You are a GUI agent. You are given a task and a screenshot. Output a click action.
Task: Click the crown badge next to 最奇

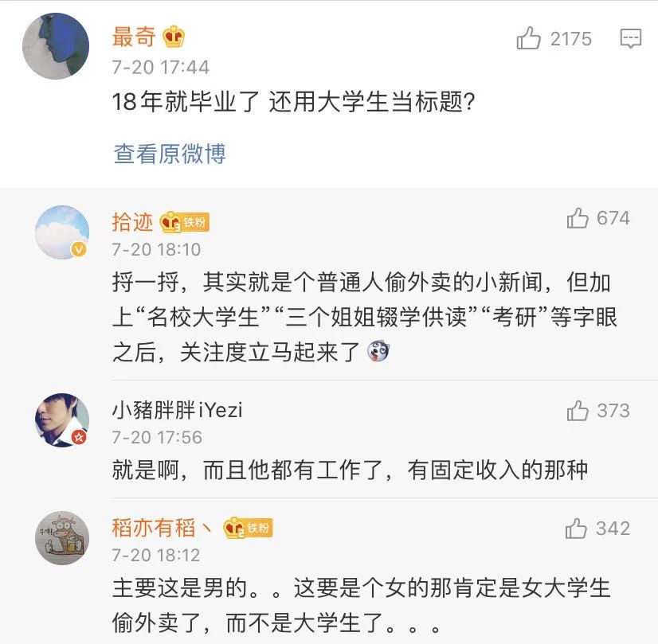click(173, 37)
